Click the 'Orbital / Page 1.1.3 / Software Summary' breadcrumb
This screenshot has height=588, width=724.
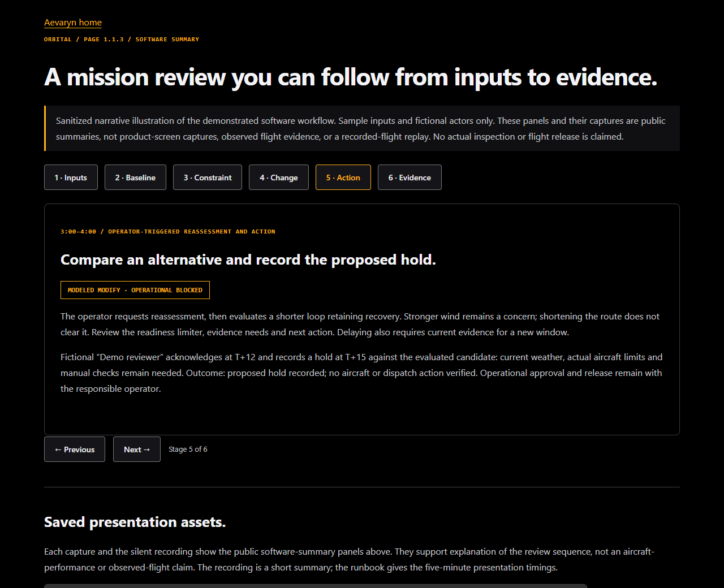click(122, 40)
